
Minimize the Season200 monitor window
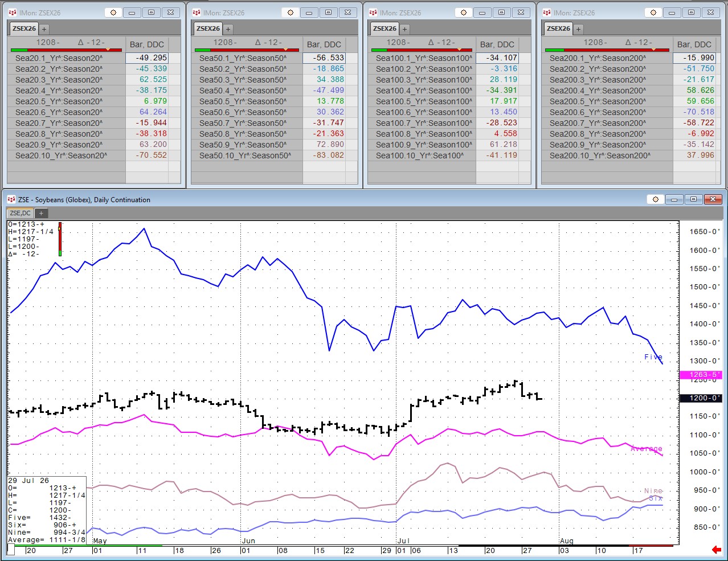coord(672,13)
